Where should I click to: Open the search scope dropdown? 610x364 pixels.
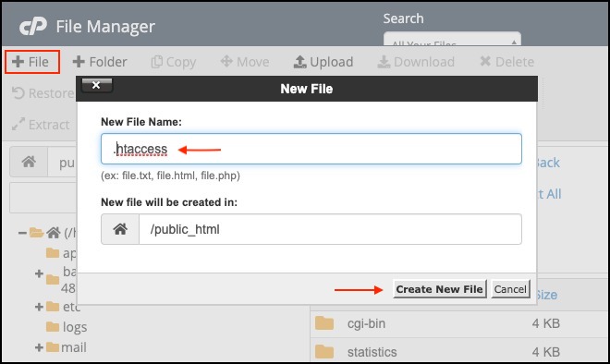point(452,40)
